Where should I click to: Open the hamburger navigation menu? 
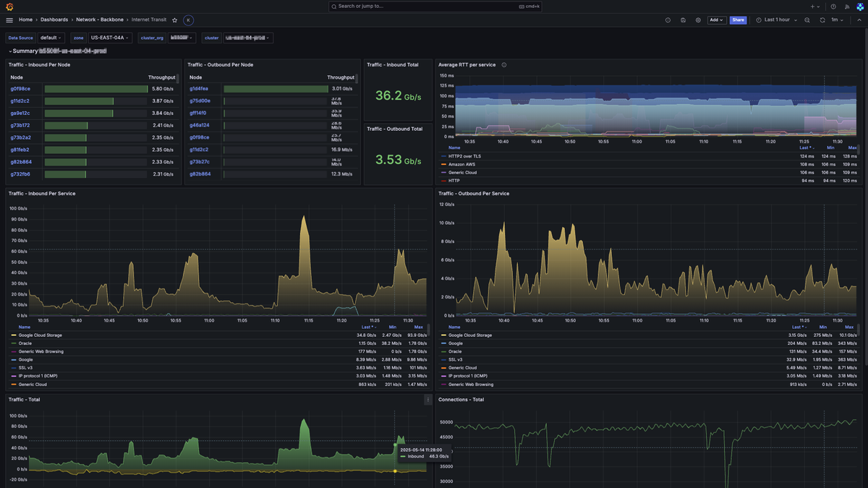(x=9, y=20)
